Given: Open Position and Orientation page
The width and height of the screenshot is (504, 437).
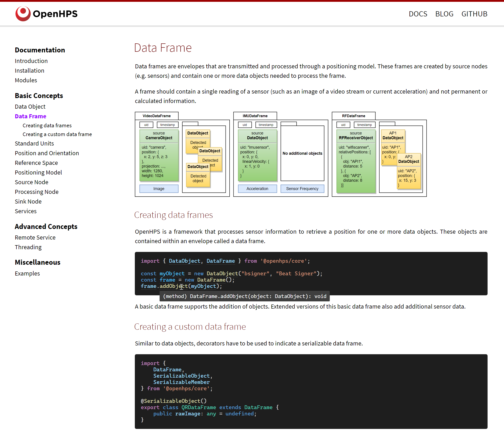Looking at the screenshot, I should (x=47, y=153).
